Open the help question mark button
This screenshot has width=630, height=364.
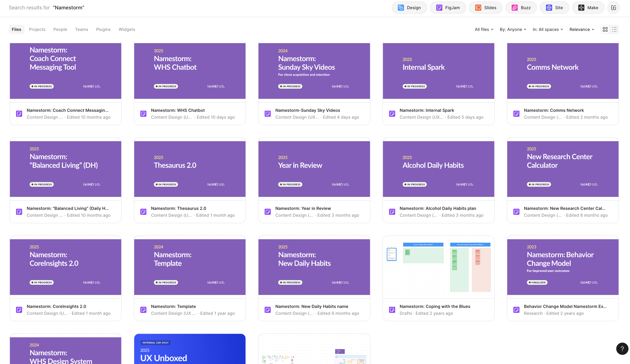click(622, 349)
